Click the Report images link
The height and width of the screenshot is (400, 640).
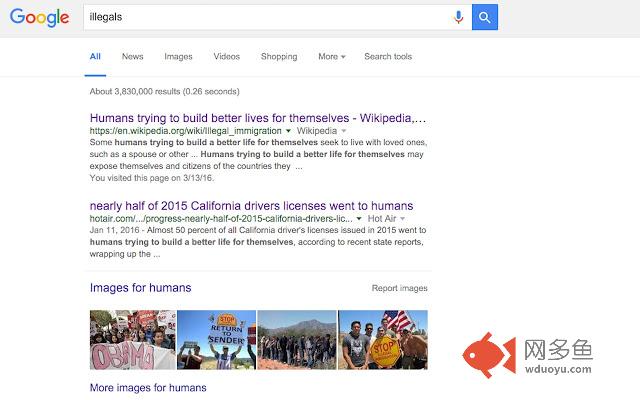pyautogui.click(x=399, y=288)
